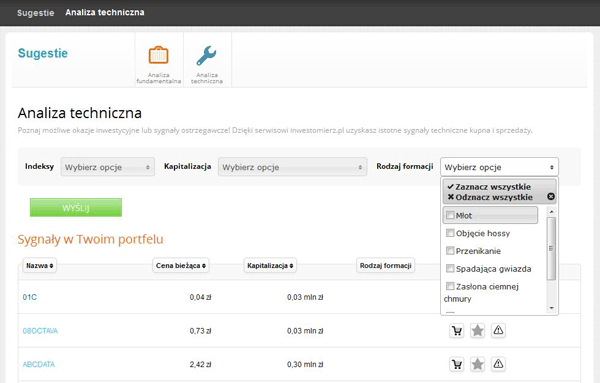
Task: Open the Analiza techniczna wrench icon
Action: (x=207, y=56)
